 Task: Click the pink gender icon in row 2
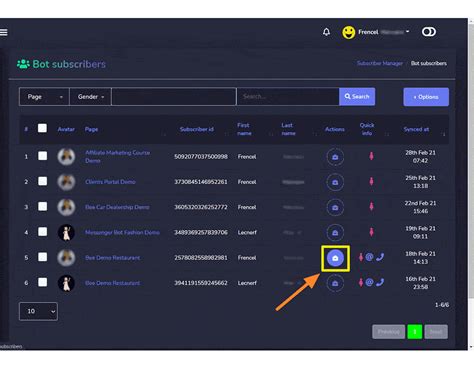point(371,182)
